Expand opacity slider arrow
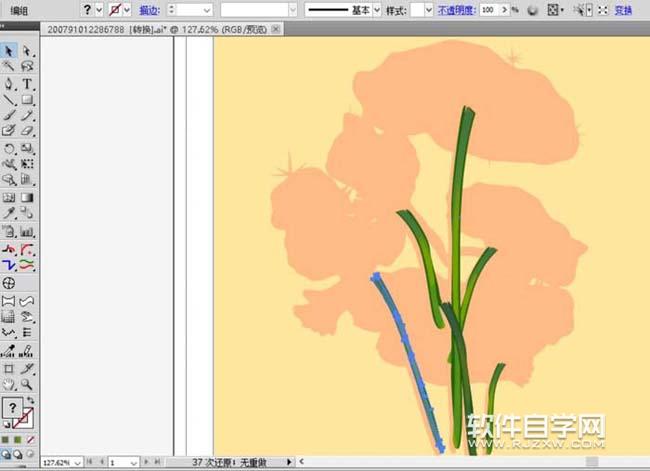 pos(504,10)
